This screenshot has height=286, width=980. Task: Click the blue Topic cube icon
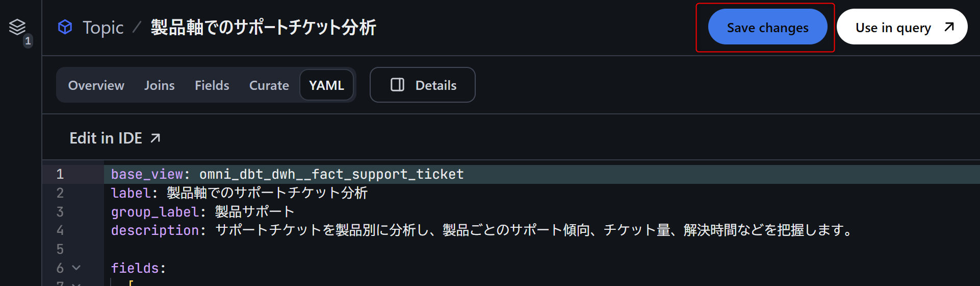click(x=65, y=27)
